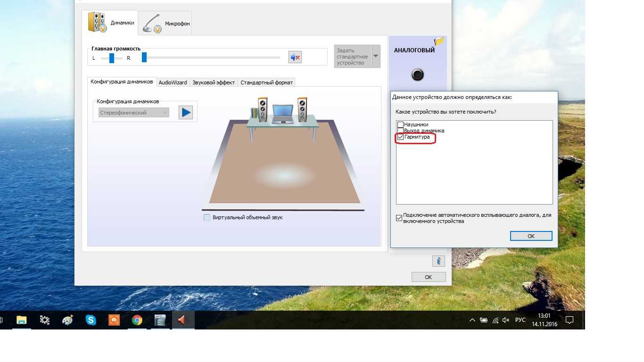
Task: Mute the main volume speaker icon
Action: coord(295,58)
